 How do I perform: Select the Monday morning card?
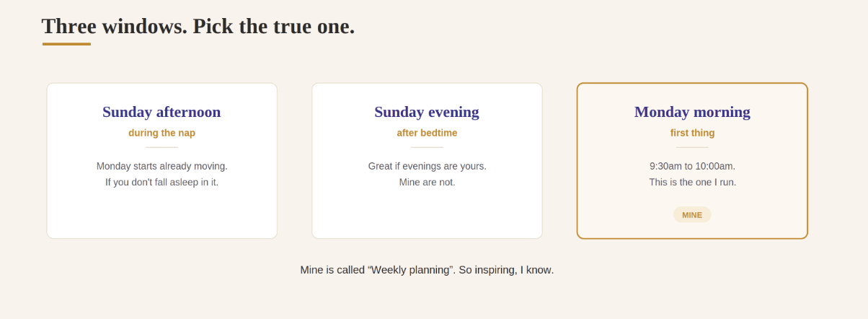pyautogui.click(x=692, y=161)
